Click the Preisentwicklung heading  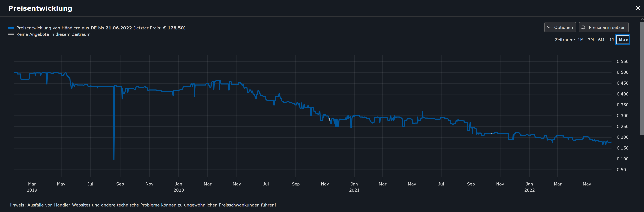40,8
